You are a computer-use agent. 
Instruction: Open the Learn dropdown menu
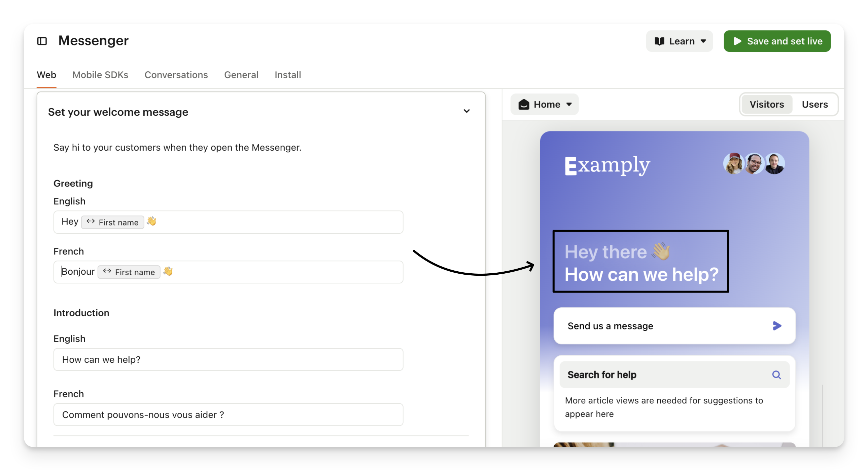click(x=703, y=41)
